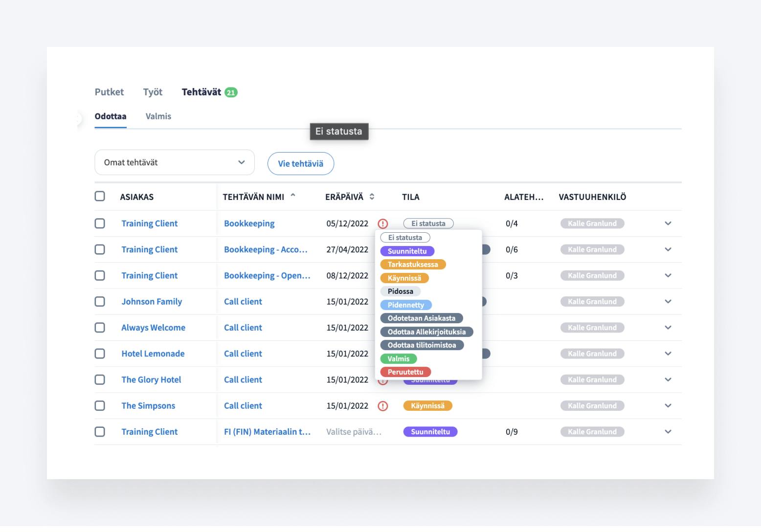Switch to the Valmis tab
761x532 pixels.
click(158, 116)
